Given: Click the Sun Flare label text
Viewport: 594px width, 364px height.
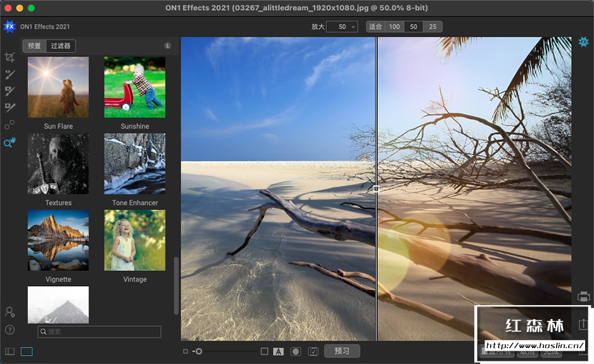Looking at the screenshot, I should pyautogui.click(x=58, y=126).
